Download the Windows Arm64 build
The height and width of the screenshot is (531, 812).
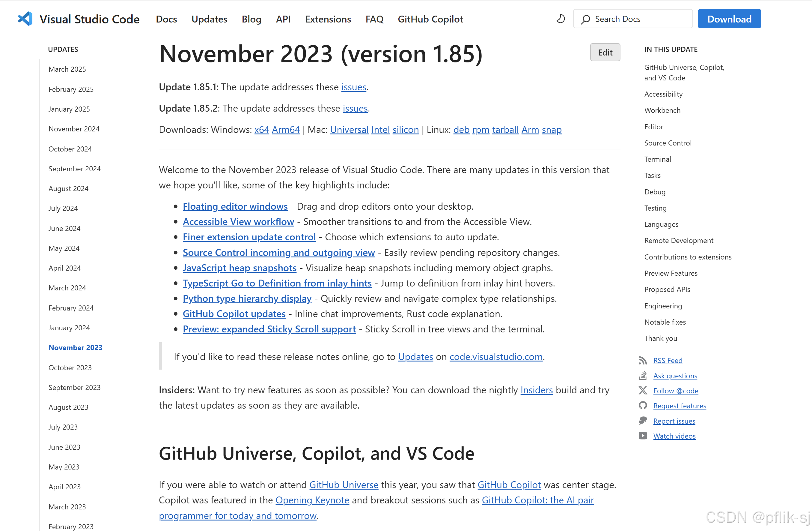point(286,129)
